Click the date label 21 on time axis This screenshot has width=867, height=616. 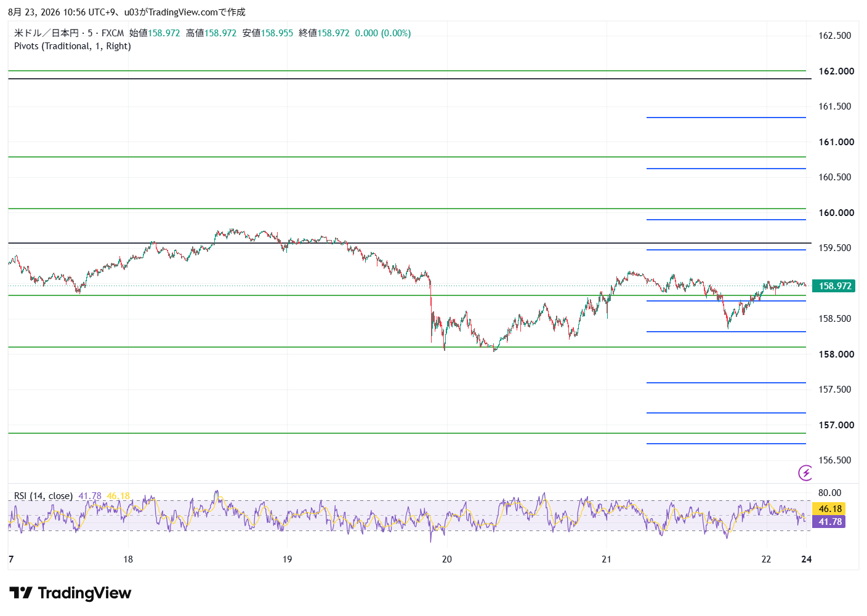click(x=607, y=559)
